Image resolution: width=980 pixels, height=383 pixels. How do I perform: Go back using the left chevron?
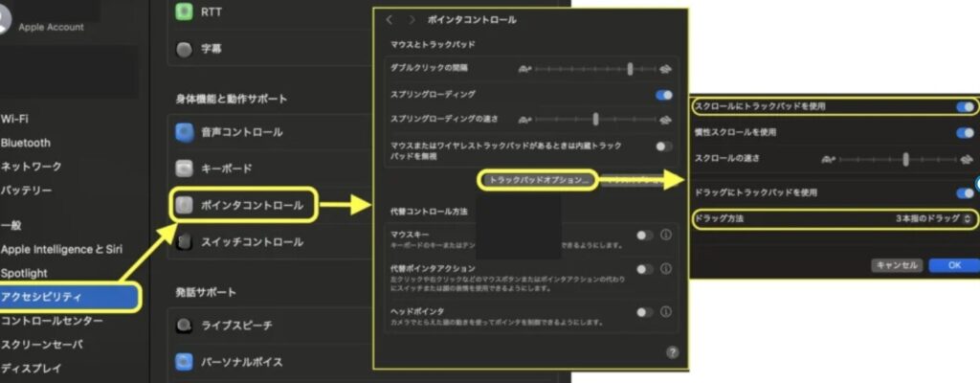tap(390, 19)
